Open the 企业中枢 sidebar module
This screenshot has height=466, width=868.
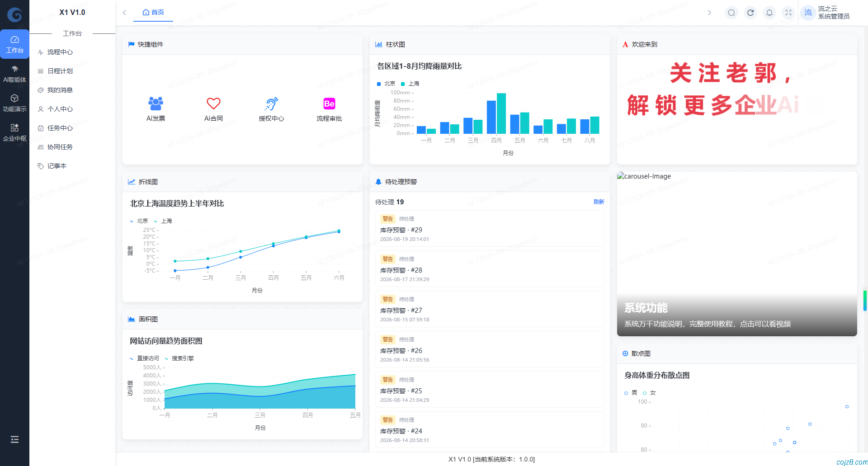coord(14,132)
